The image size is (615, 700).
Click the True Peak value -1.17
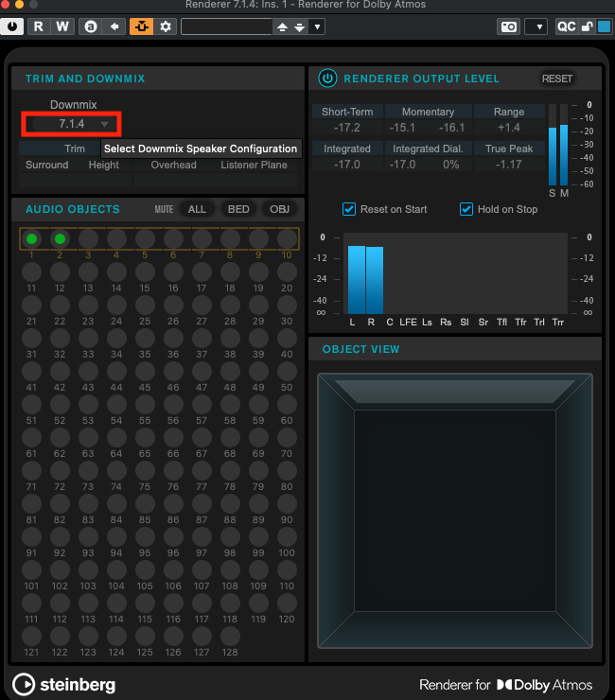tap(509, 165)
